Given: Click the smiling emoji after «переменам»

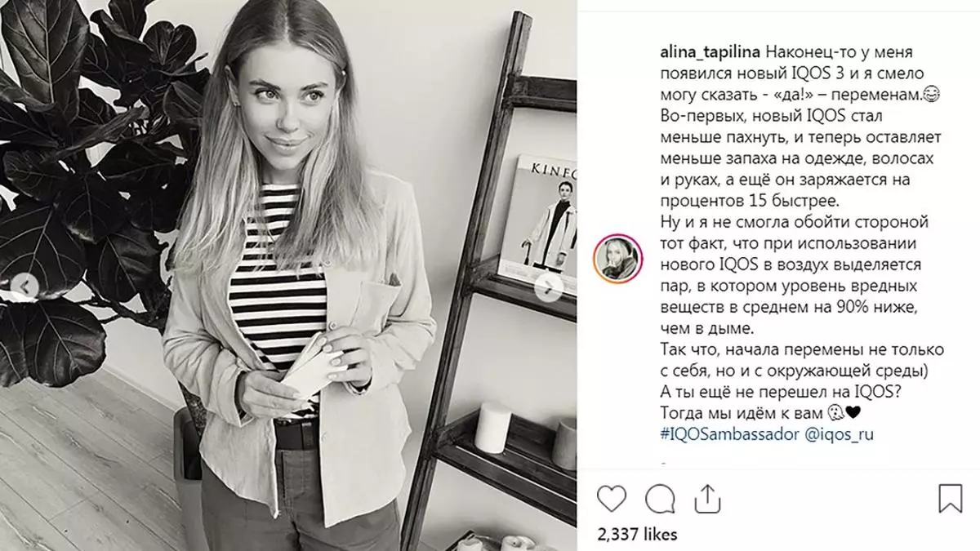Looking at the screenshot, I should (931, 95).
